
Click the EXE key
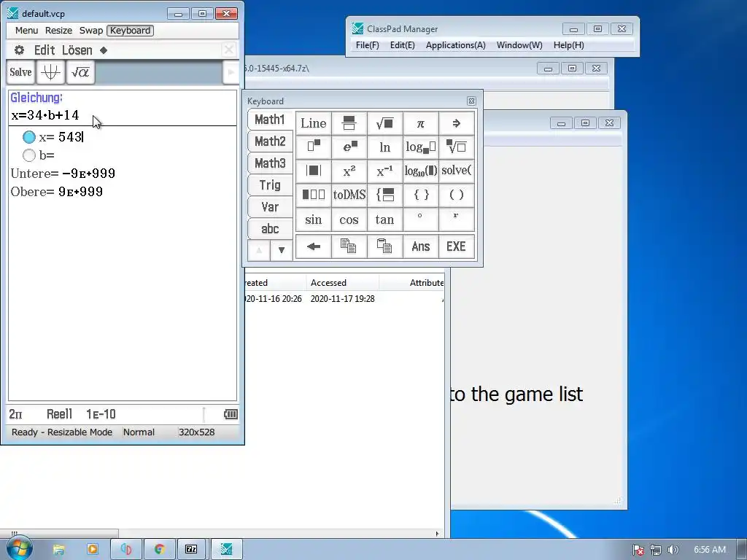457,246
